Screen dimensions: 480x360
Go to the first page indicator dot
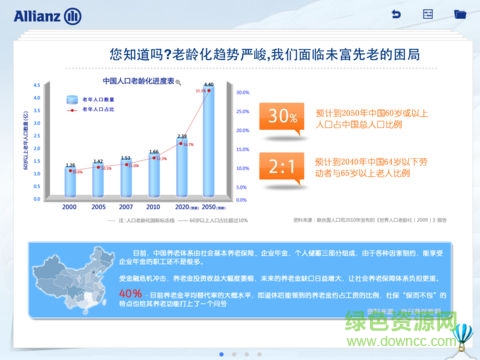[x=222, y=354]
